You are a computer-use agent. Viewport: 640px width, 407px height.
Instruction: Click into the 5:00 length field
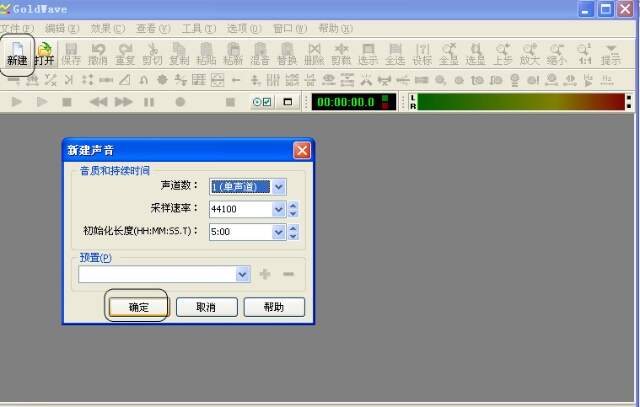coord(241,232)
